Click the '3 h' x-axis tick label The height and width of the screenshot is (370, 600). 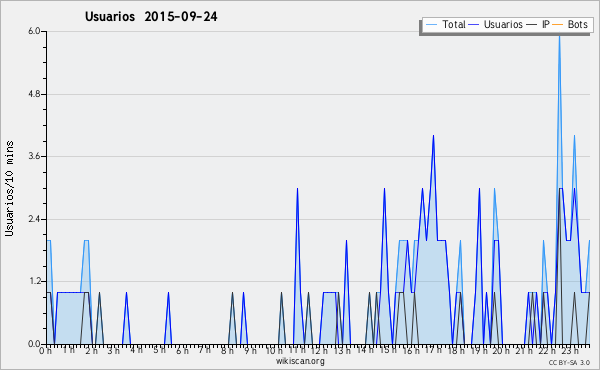pyautogui.click(x=114, y=350)
